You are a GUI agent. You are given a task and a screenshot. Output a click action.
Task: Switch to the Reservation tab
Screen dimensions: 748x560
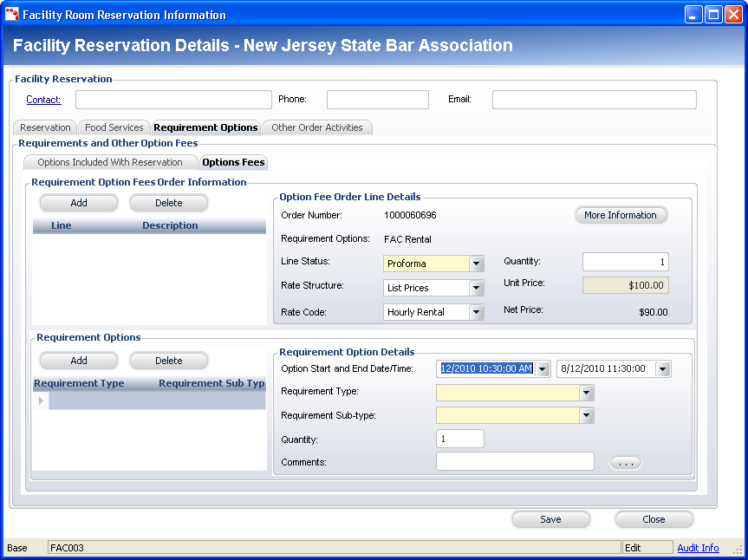45,127
